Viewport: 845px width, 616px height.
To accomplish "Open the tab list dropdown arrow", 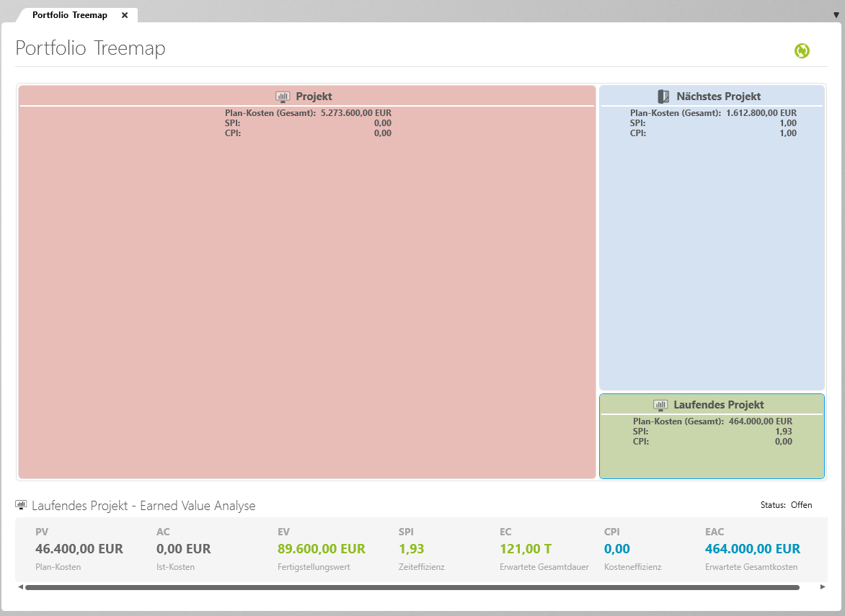I will 836,15.
